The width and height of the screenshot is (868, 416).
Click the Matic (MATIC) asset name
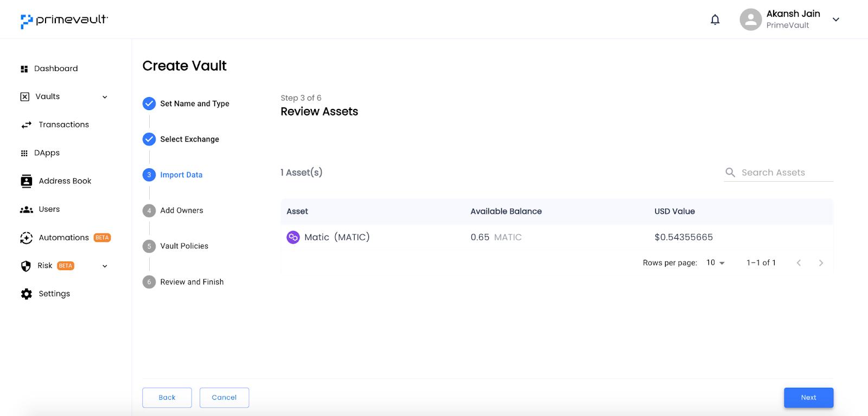337,237
